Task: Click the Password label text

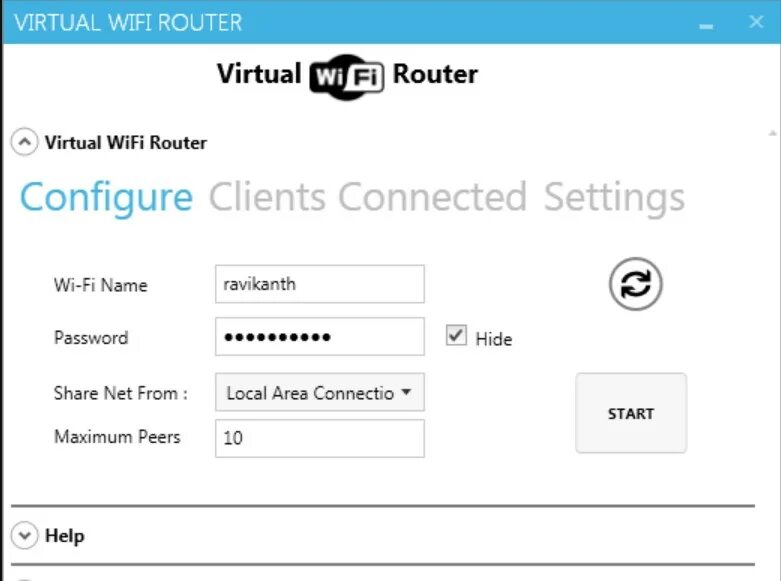Action: pyautogui.click(x=91, y=338)
